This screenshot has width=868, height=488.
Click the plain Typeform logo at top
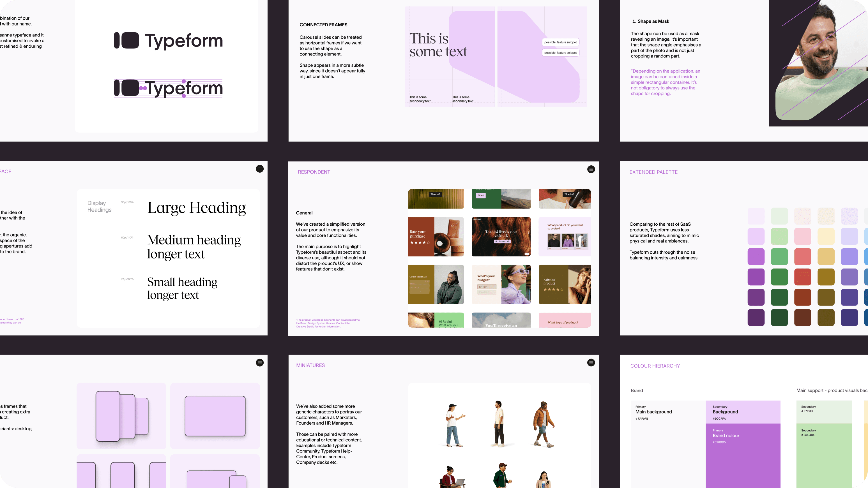168,41
